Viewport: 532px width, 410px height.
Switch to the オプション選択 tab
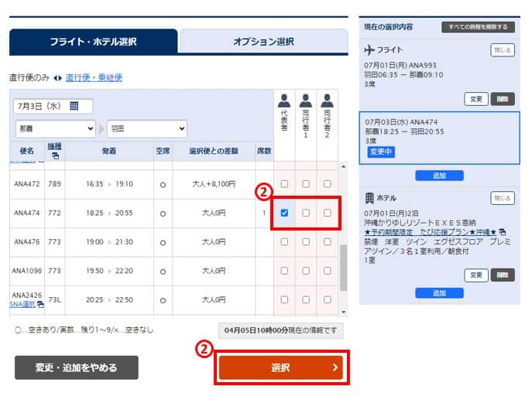coord(263,42)
